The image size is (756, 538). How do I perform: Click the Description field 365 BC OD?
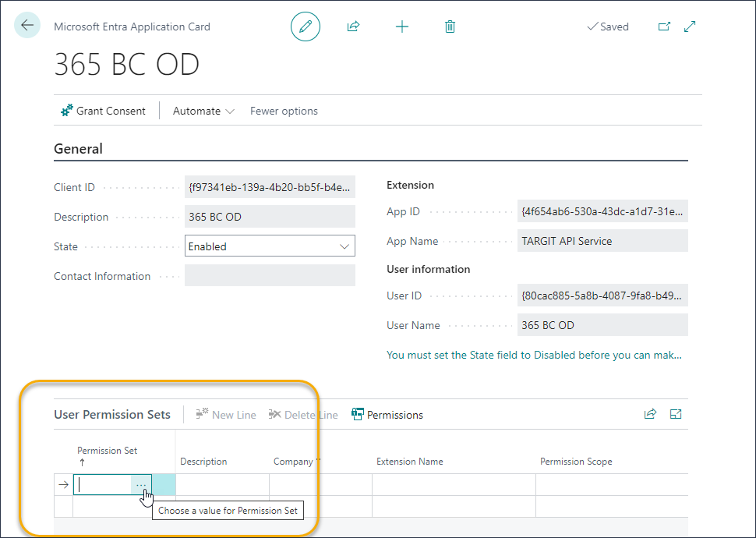coord(270,217)
